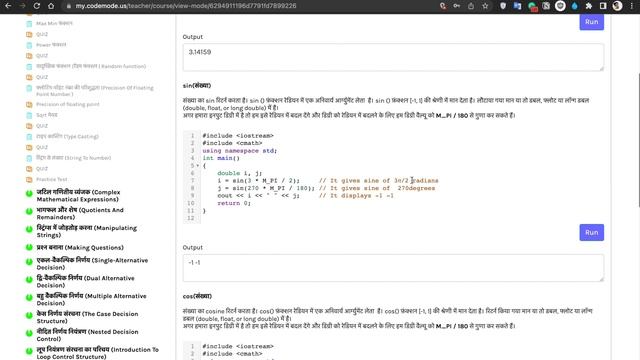Image resolution: width=640 pixels, height=360 pixels.
Task: Click the cos(संख्या) section heading
Action: (x=197, y=296)
